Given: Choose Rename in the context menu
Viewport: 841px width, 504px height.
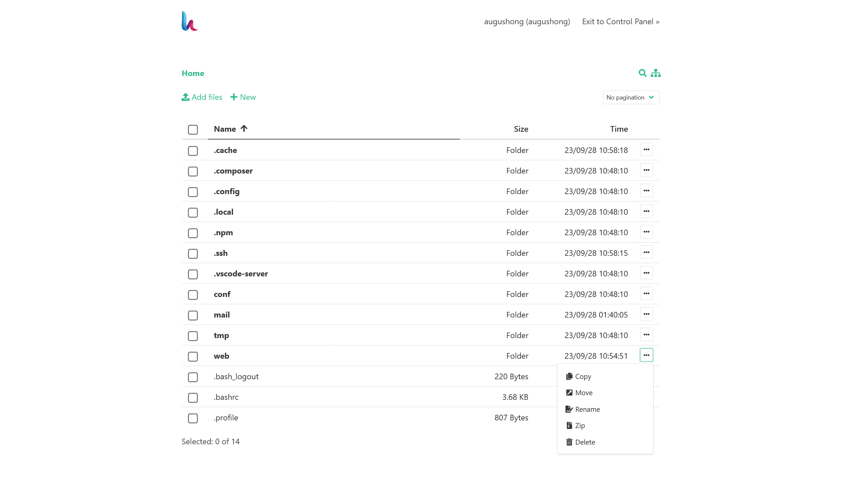Looking at the screenshot, I should [x=587, y=409].
